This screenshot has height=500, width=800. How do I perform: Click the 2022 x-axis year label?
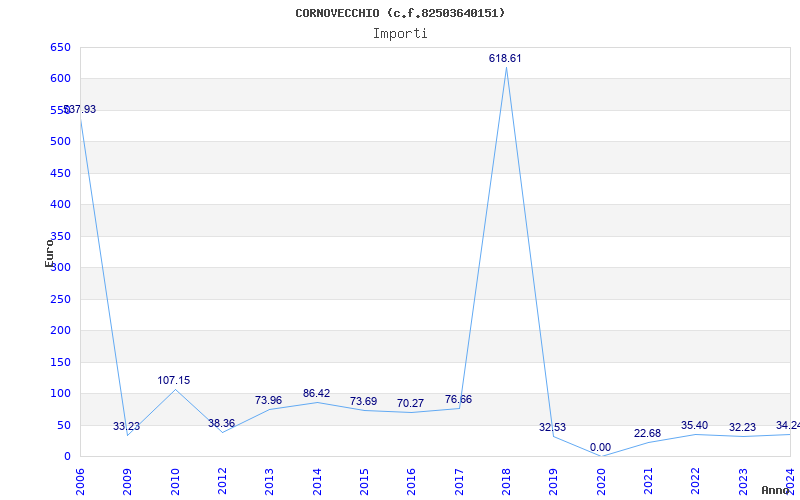tap(696, 483)
